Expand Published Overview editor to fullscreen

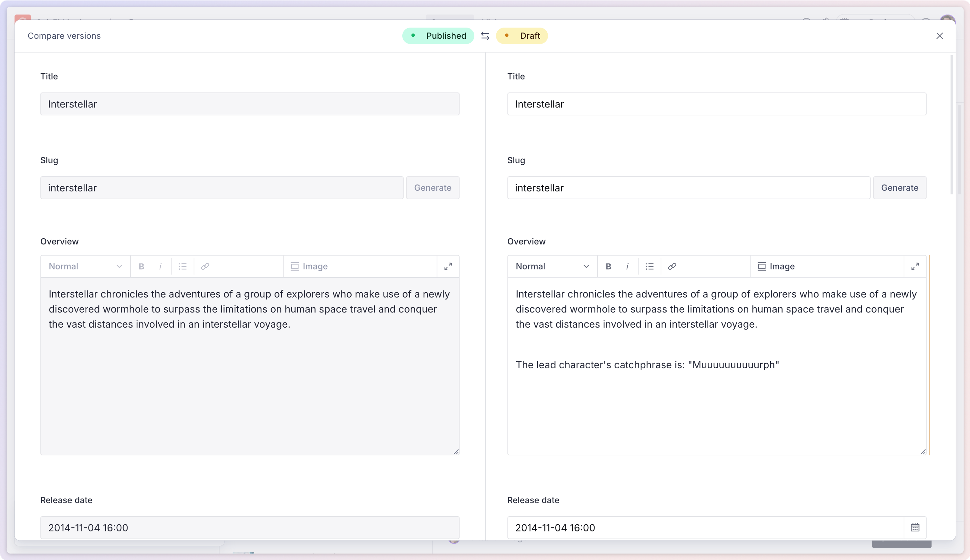(x=448, y=266)
